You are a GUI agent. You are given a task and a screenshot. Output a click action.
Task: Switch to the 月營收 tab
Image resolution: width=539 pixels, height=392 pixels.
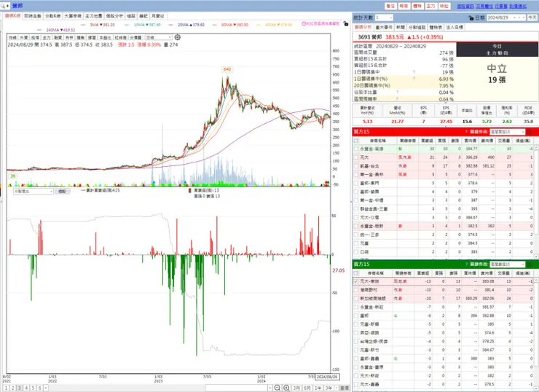158,16
